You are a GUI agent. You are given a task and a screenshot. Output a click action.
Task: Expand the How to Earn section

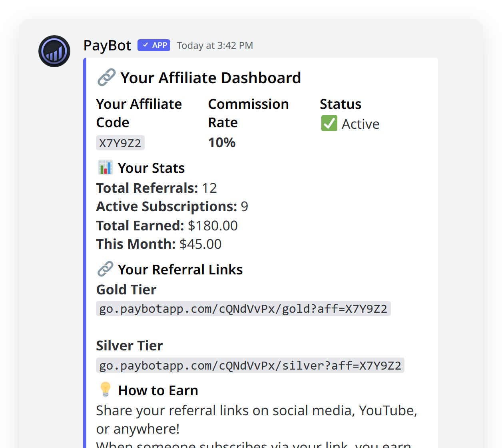pyautogui.click(x=157, y=390)
